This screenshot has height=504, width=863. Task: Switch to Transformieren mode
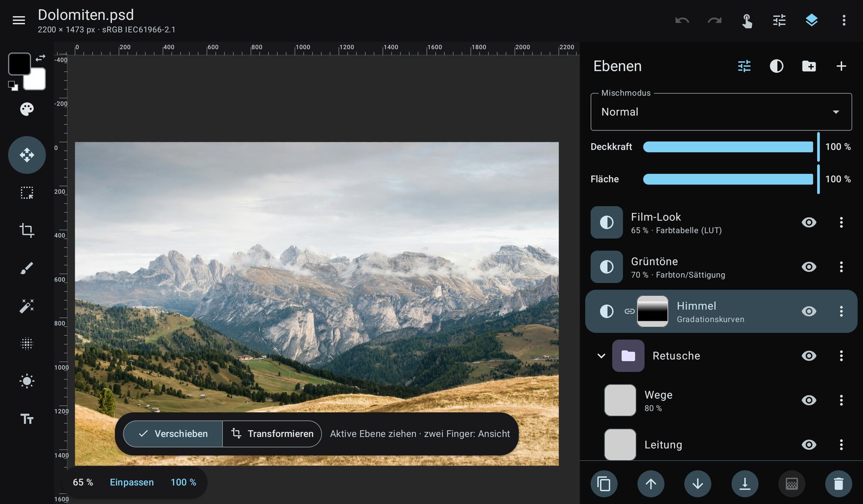click(272, 434)
